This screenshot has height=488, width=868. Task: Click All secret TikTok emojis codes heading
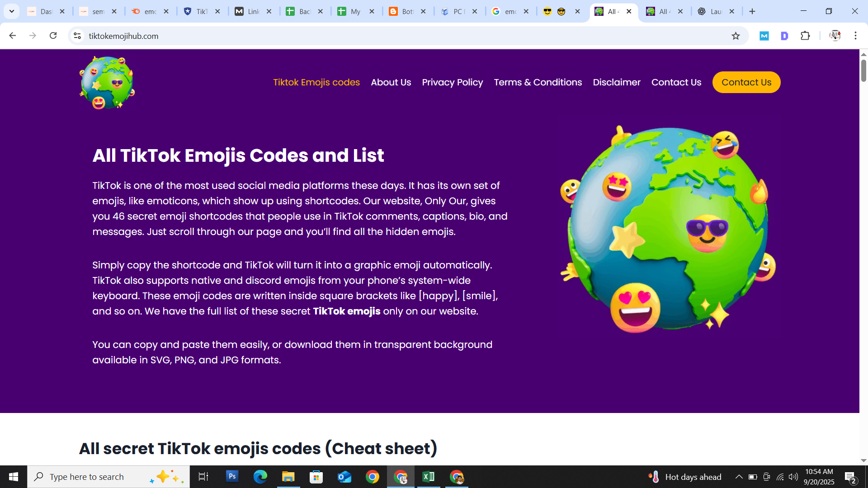(x=258, y=449)
